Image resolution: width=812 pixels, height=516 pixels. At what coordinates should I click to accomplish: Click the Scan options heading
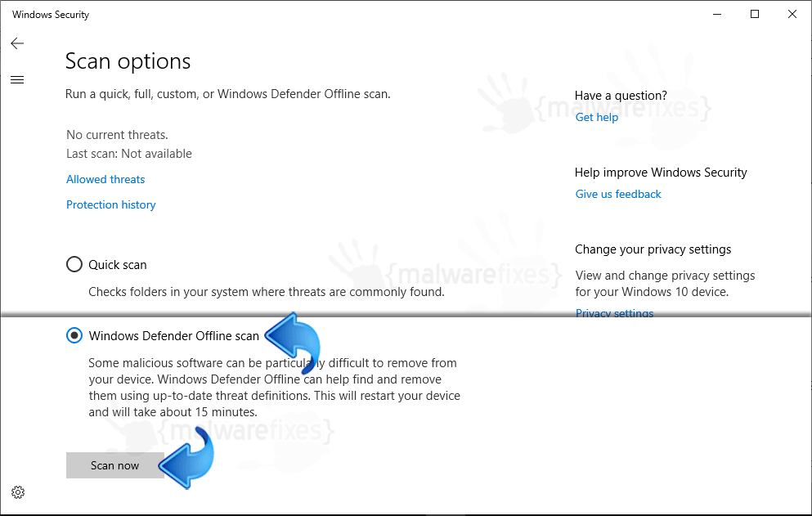pos(128,61)
